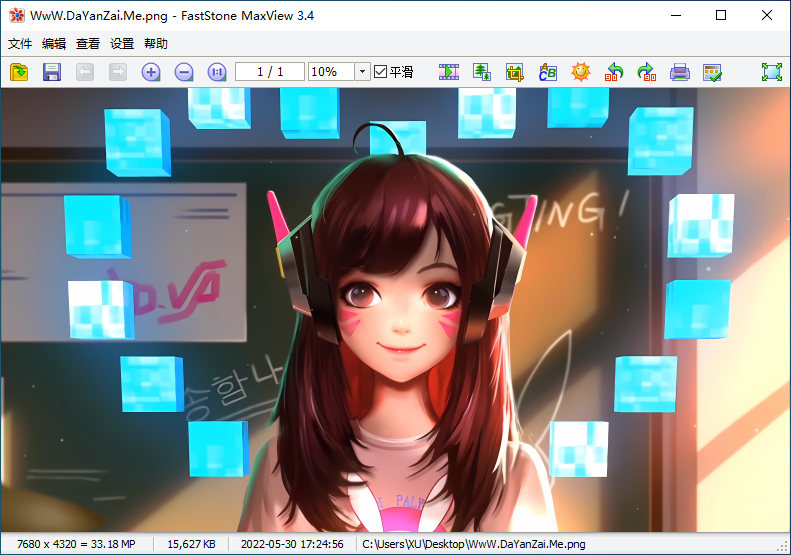791x555 pixels.
Task: Open the resize image tool
Action: (x=482, y=72)
